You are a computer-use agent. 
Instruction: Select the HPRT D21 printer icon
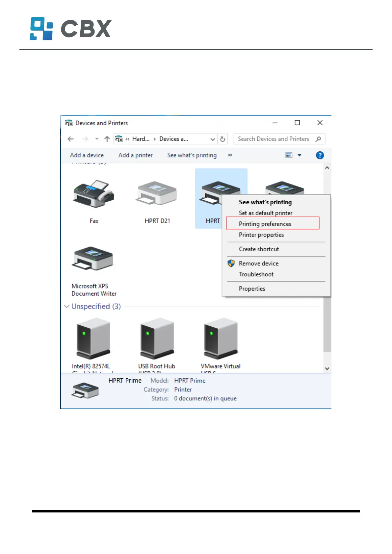[157, 193]
